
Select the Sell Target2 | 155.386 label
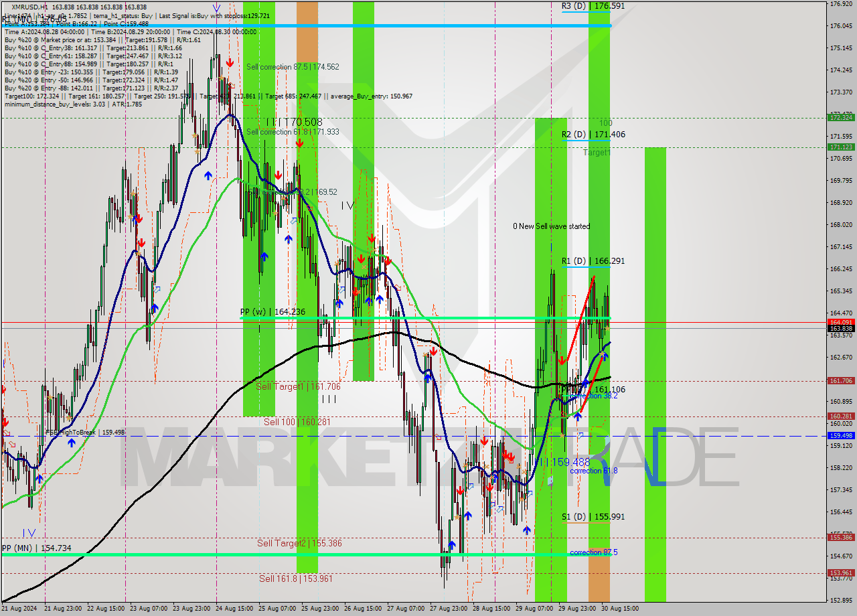pyautogui.click(x=299, y=544)
